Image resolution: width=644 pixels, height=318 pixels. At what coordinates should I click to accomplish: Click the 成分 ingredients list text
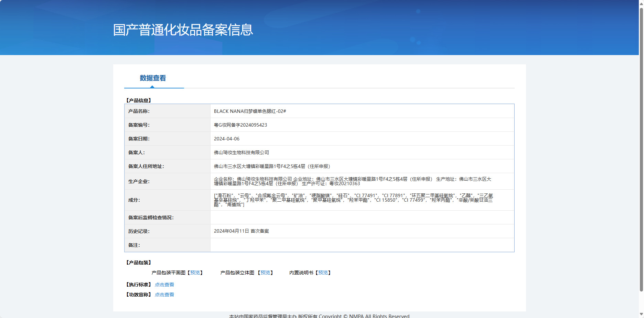353,200
